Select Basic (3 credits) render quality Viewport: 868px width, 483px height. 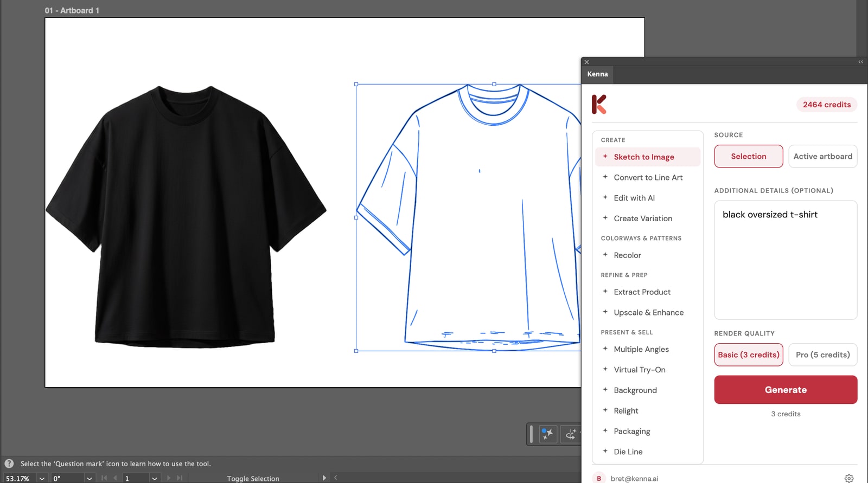tap(749, 355)
